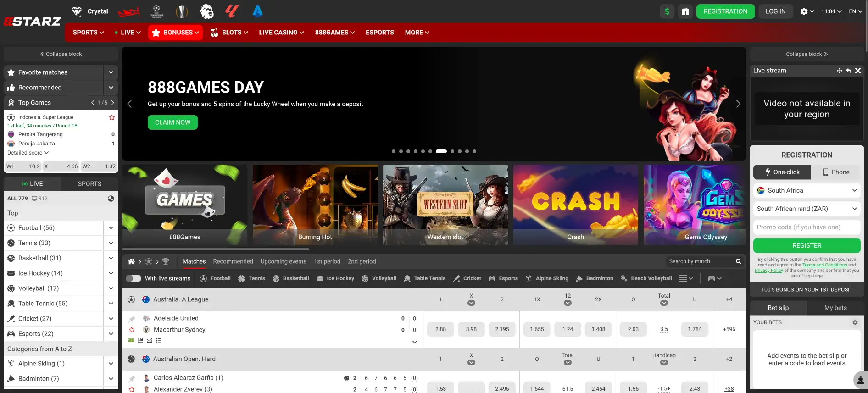
Task: Open the SLOTS menu
Action: (229, 33)
